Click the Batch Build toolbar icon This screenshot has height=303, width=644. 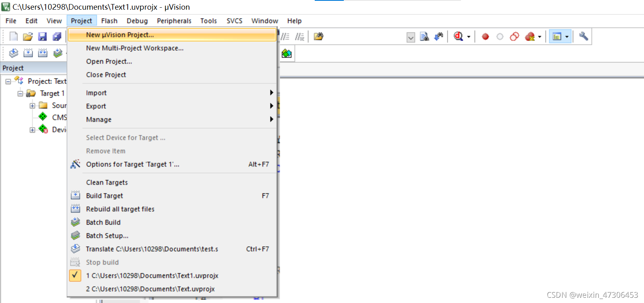58,53
